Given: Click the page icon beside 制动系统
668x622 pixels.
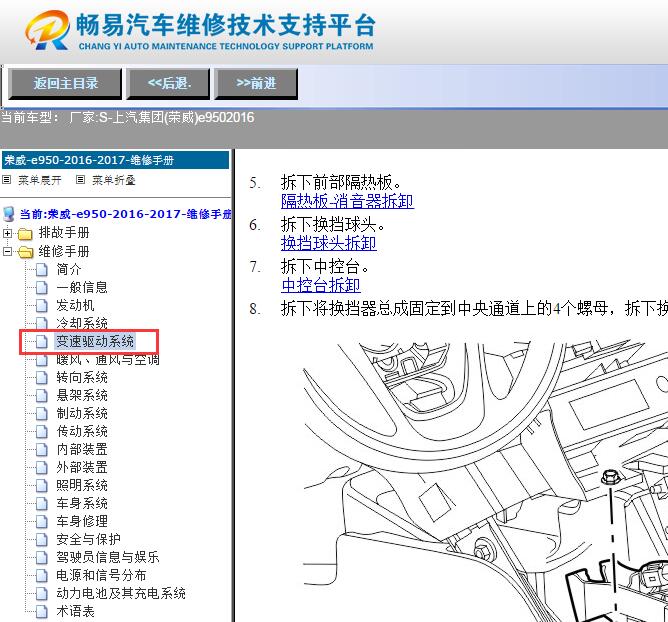Looking at the screenshot, I should (41, 414).
